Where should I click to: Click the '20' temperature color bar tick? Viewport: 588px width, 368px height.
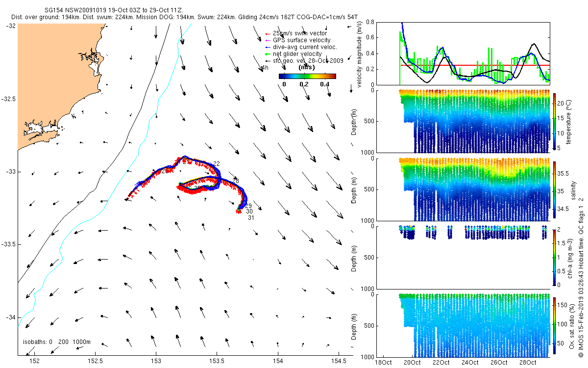click(562, 104)
